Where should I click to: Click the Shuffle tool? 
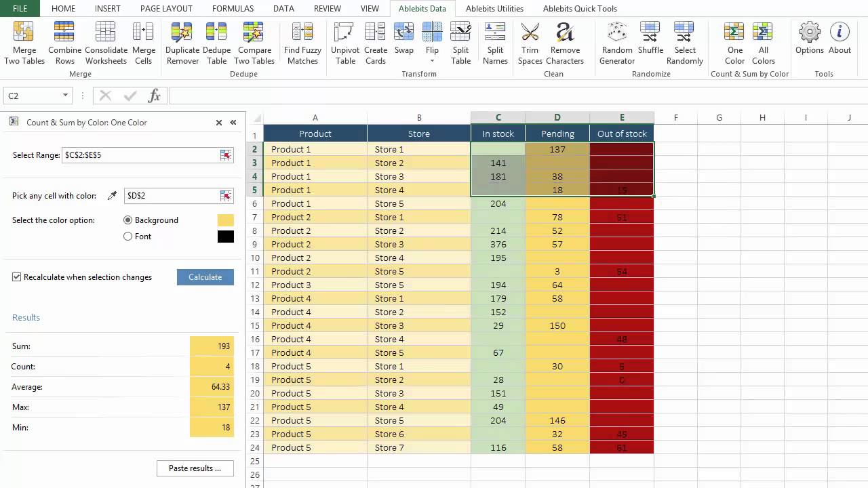point(650,38)
